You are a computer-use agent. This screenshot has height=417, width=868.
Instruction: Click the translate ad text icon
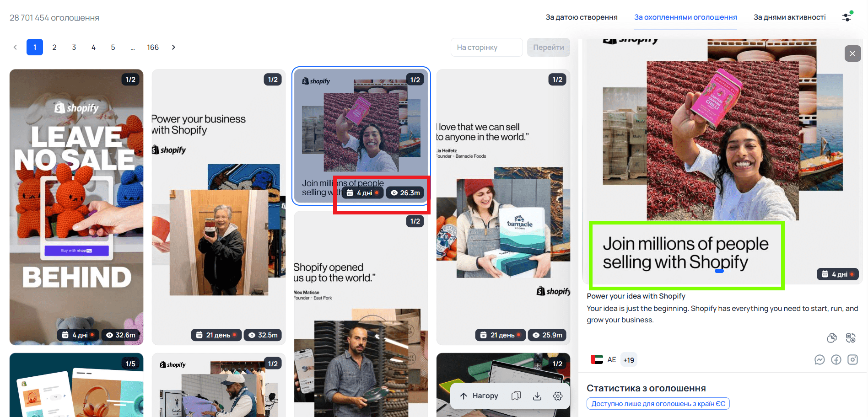[x=851, y=338]
